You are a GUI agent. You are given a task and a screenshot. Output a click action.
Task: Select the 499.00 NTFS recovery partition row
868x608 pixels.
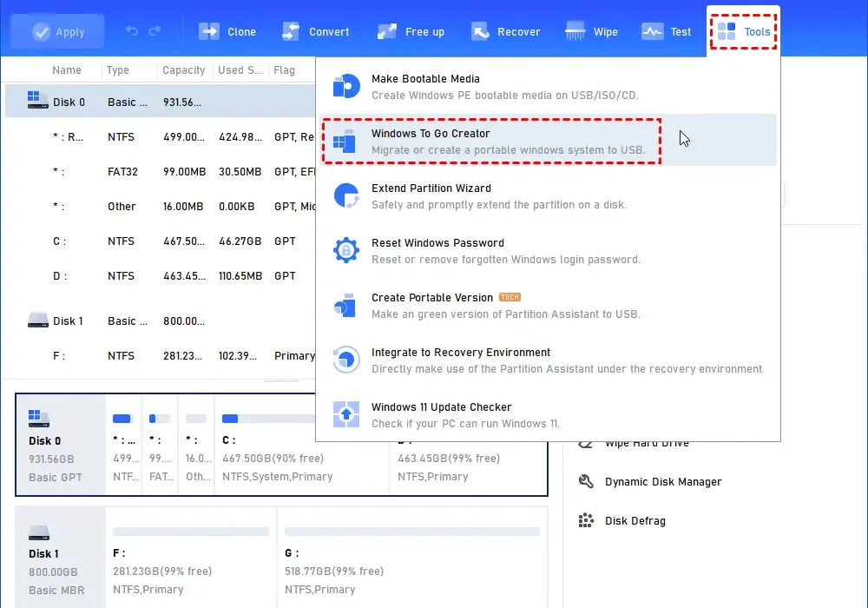(x=161, y=136)
